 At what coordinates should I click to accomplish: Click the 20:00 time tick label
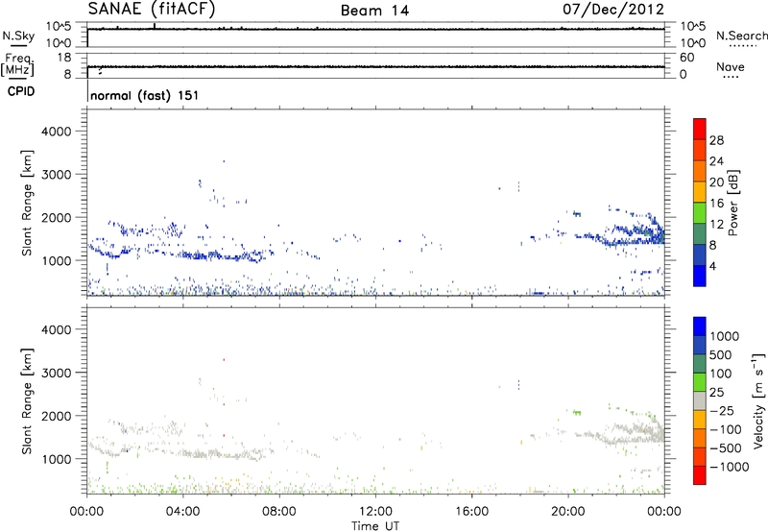[567, 512]
